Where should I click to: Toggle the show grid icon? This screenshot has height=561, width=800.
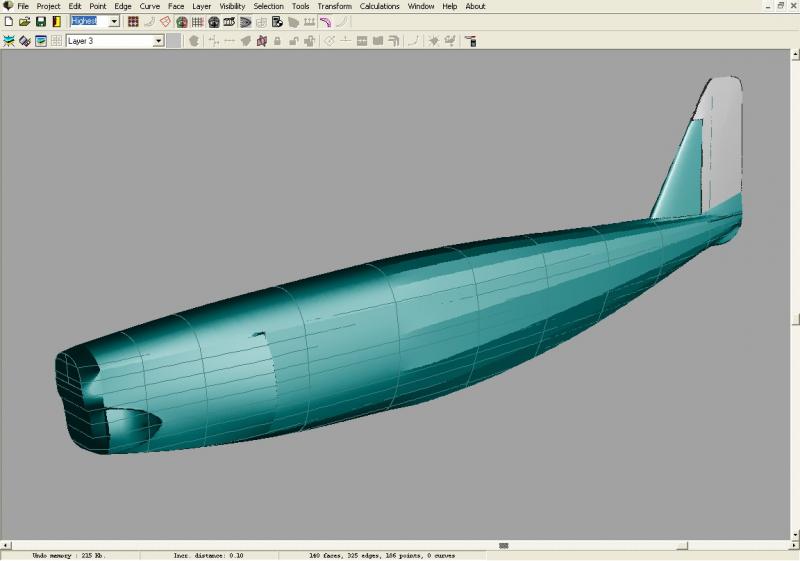coord(197,21)
